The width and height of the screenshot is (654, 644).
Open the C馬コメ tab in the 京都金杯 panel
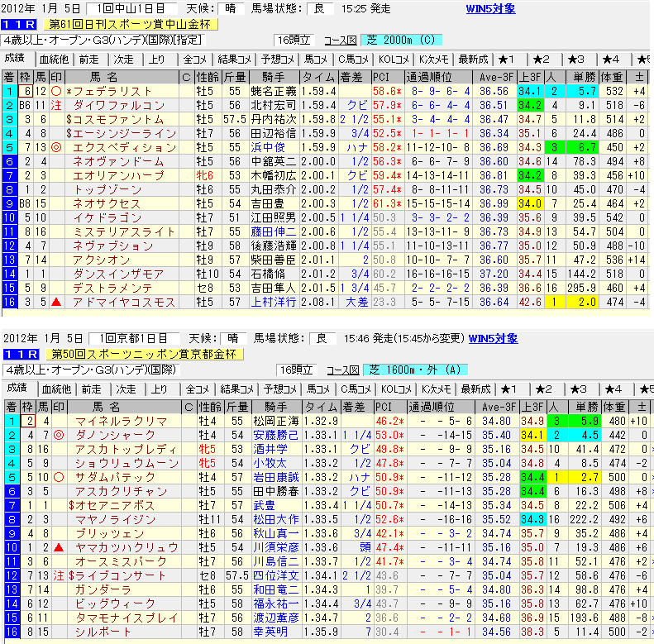point(356,389)
